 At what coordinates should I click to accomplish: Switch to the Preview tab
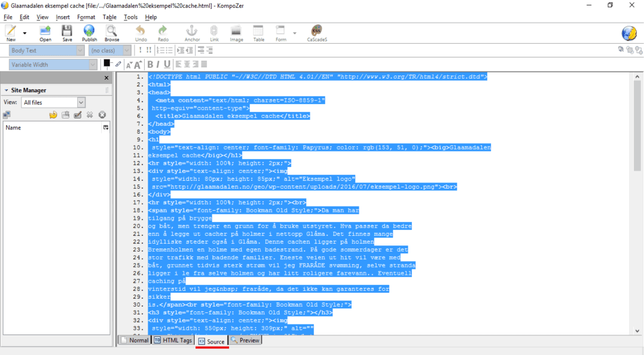(245, 340)
